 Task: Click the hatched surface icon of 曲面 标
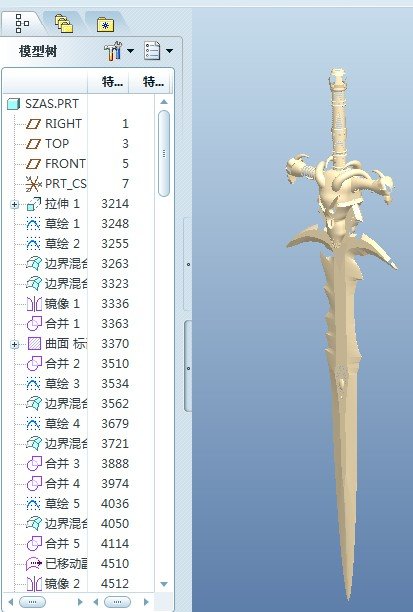click(34, 344)
